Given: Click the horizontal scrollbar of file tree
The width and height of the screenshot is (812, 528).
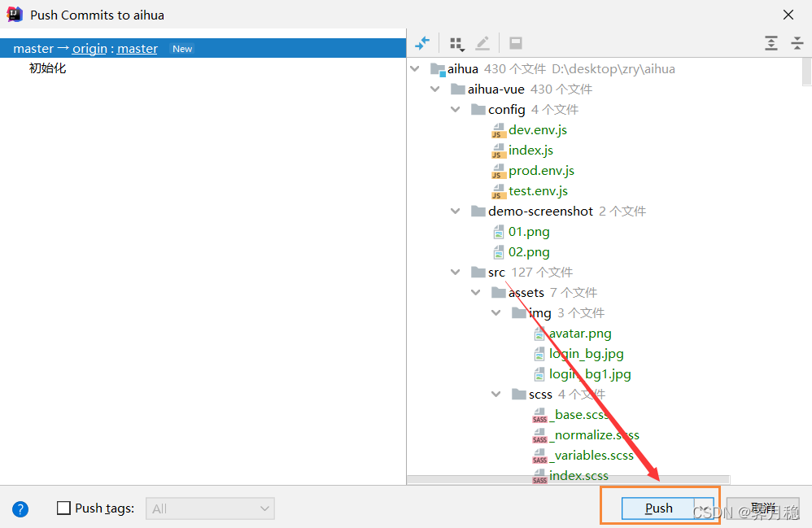Looking at the screenshot, I should [568, 479].
